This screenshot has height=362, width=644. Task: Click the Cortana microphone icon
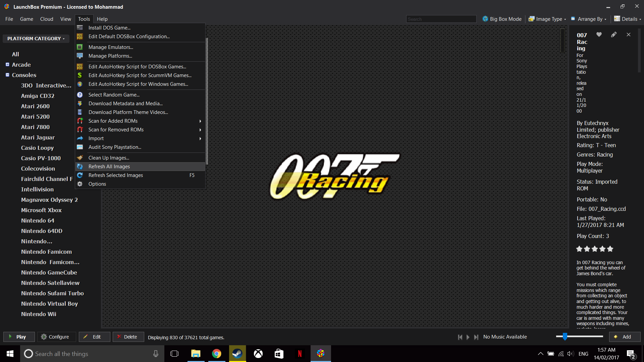point(156,354)
